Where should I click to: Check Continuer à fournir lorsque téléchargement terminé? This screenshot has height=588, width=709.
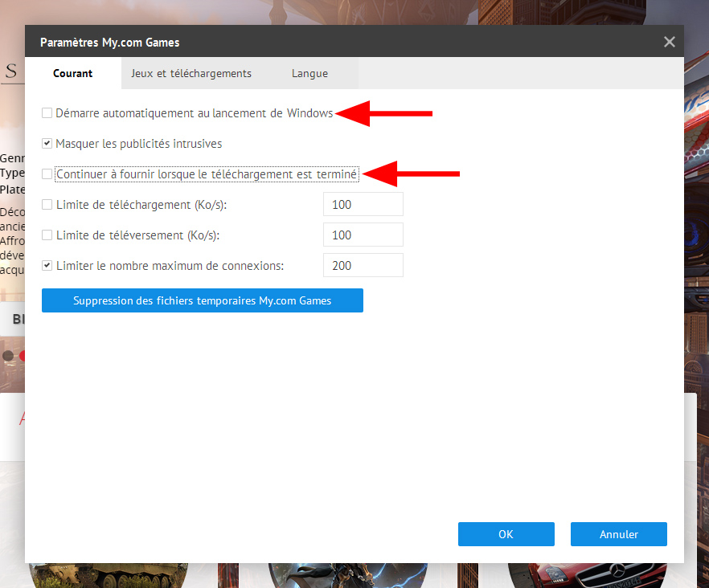[47, 174]
